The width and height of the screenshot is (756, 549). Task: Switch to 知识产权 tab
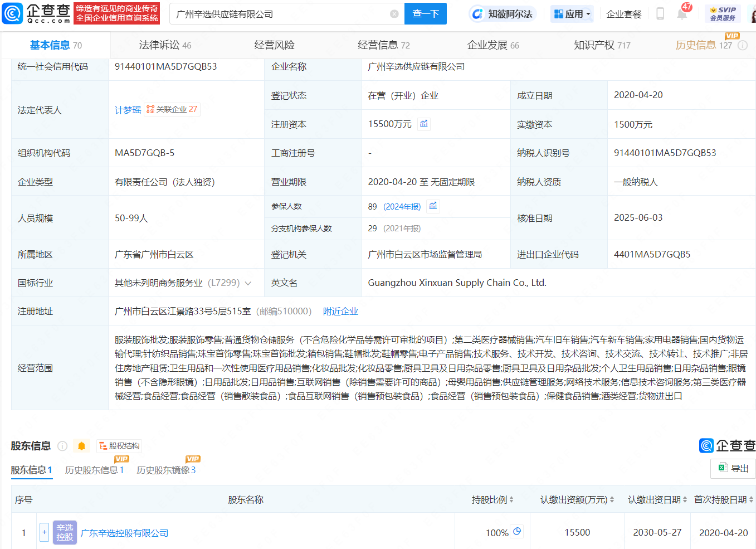click(x=602, y=45)
